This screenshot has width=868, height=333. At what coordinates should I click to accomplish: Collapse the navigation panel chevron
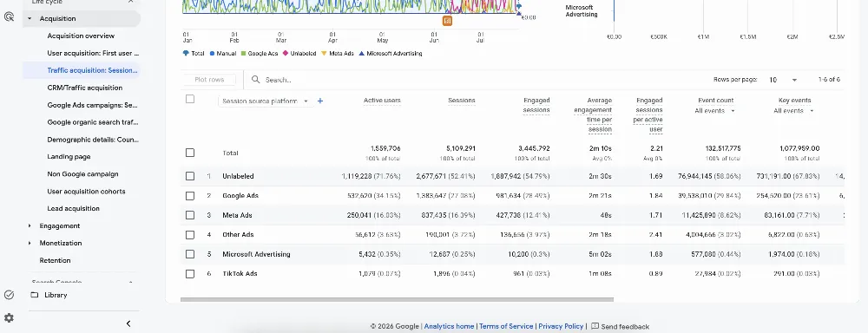128,323
